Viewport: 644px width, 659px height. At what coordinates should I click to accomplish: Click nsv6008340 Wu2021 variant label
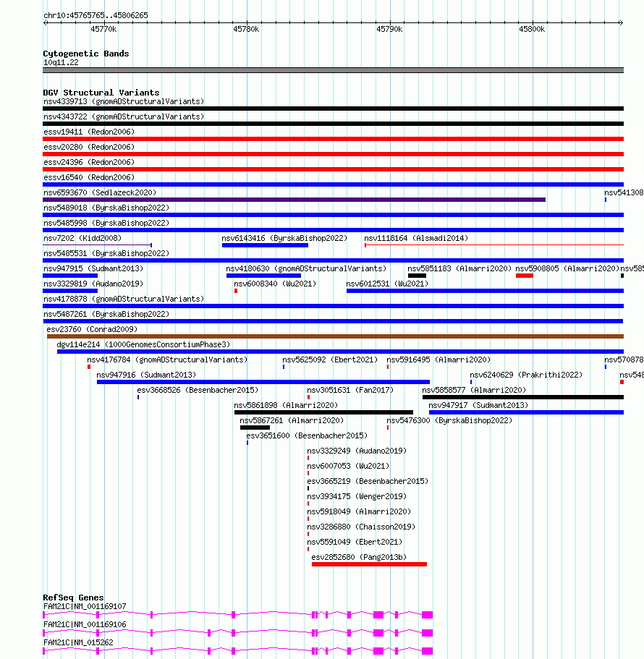pos(275,284)
